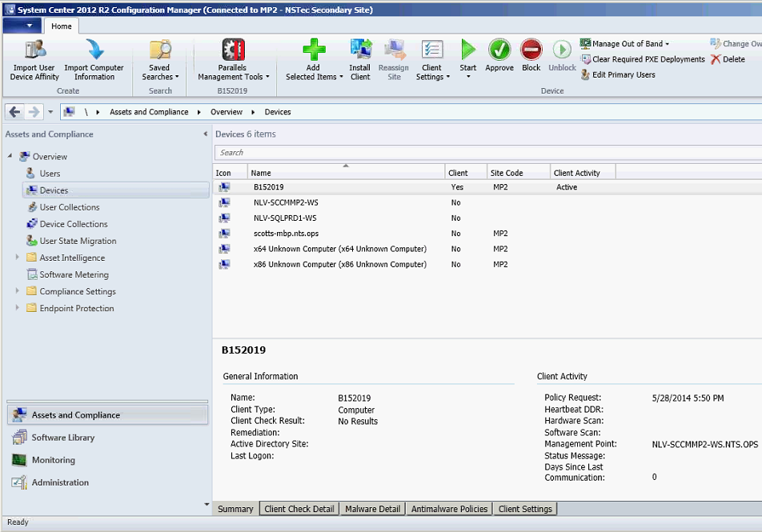Collapse the Assets and Compliance pane
762x532 pixels.
click(206, 134)
